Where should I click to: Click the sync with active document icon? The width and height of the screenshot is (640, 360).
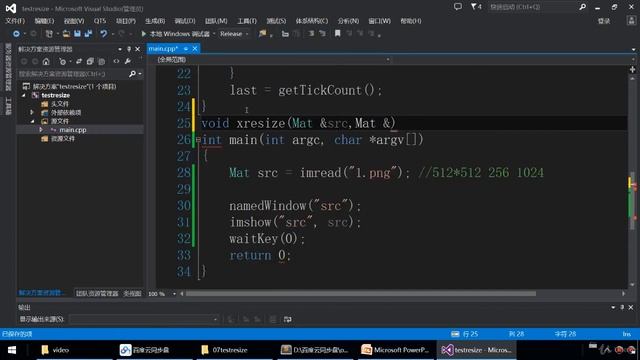click(79, 61)
